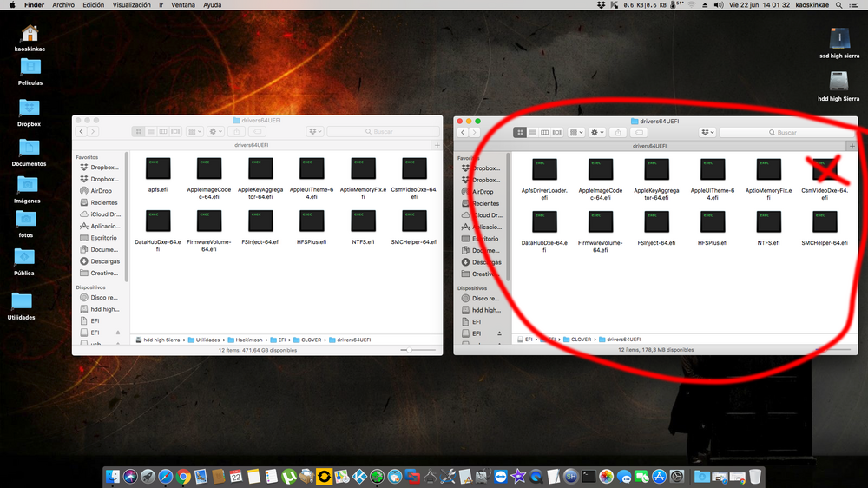868x488 pixels.
Task: Click Descargas in left window sidebar
Action: [x=105, y=261]
